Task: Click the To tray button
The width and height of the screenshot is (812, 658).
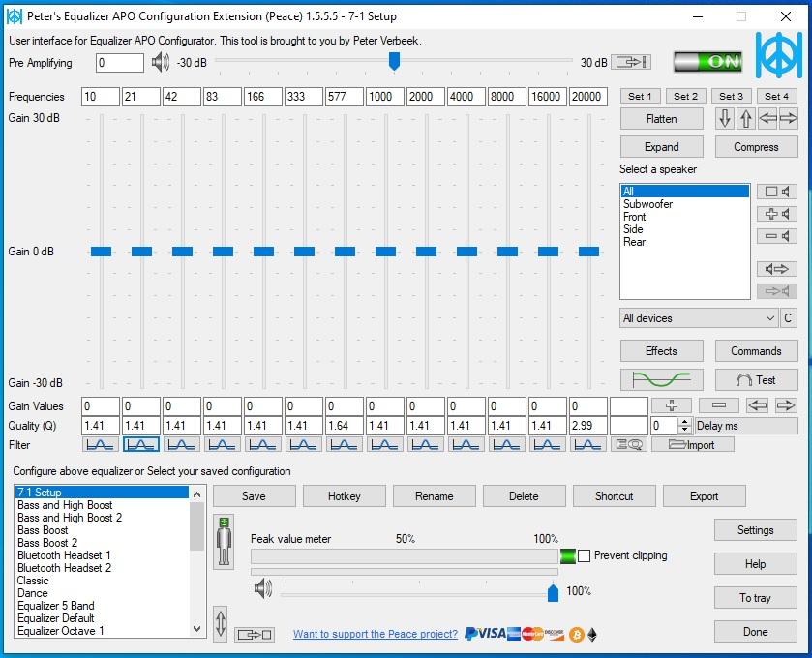Action: pyautogui.click(x=756, y=597)
